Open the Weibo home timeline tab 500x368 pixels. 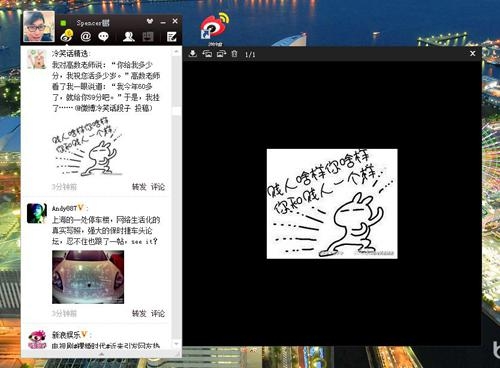[x=67, y=36]
